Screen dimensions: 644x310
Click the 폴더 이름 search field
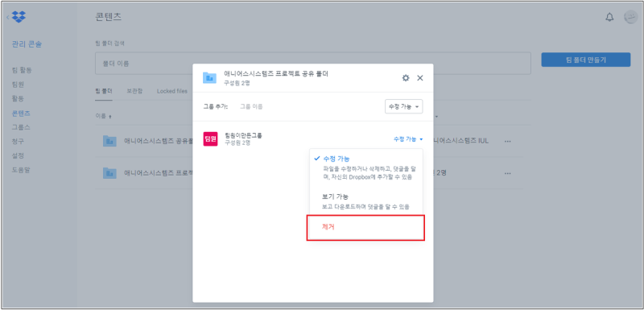[x=312, y=64]
